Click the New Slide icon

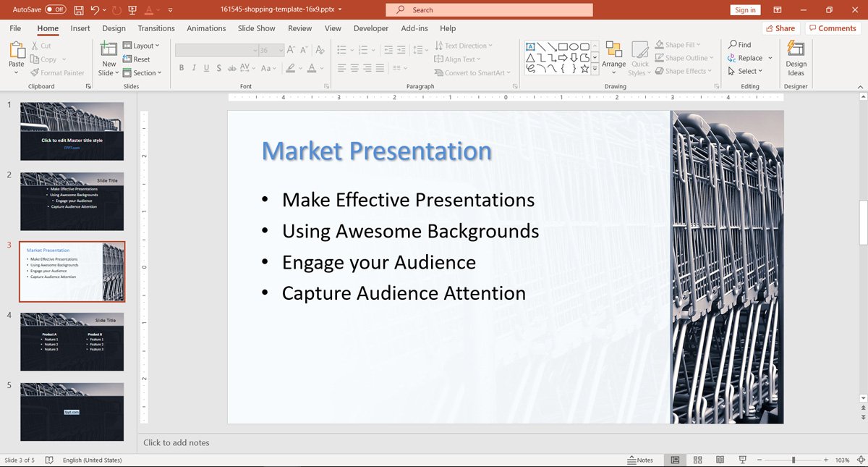point(109,49)
